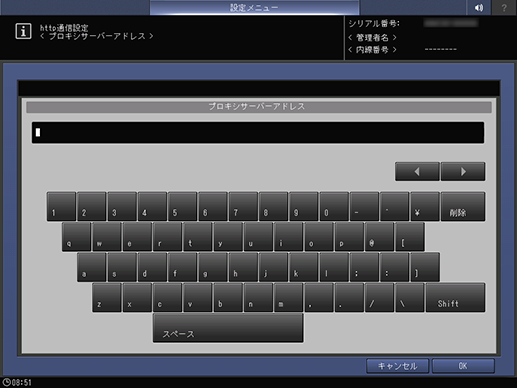Tap the b key
The image size is (517, 388).
coord(228,298)
